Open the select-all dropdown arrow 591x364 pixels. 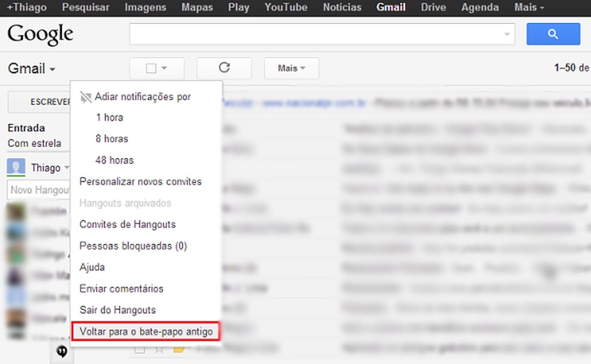165,68
